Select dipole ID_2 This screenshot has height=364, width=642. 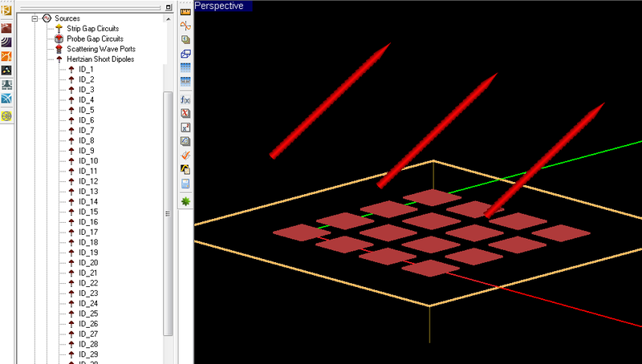[87, 79]
